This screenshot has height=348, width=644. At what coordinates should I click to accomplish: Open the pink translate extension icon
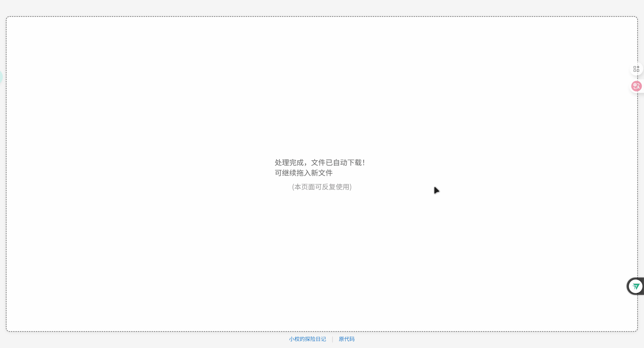pos(636,86)
